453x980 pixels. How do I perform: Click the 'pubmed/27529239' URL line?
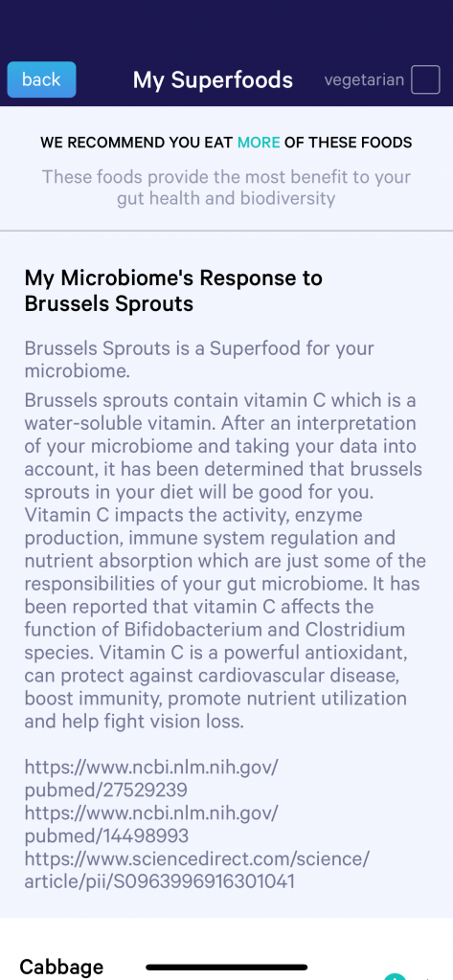105,790
